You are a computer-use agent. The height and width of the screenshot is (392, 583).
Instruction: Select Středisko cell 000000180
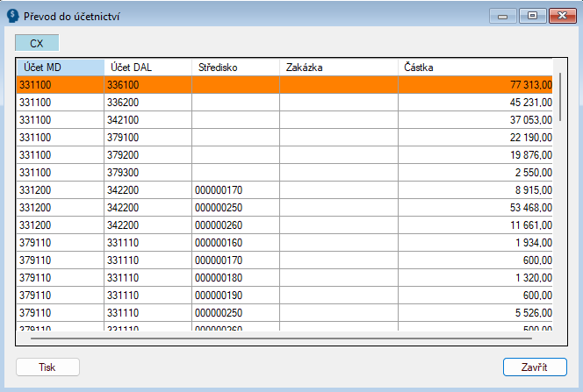pos(235,277)
